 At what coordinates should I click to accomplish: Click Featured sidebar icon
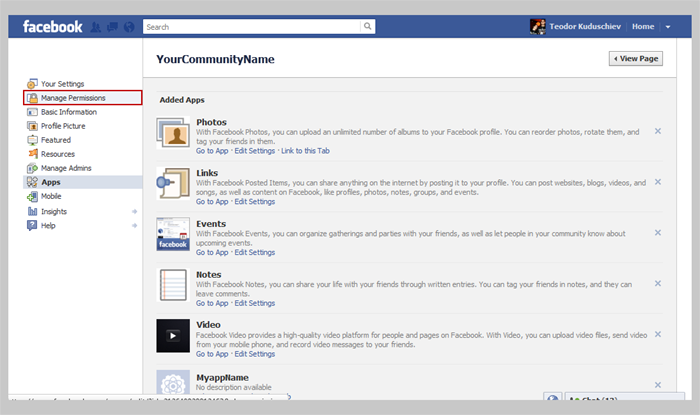pos(32,140)
